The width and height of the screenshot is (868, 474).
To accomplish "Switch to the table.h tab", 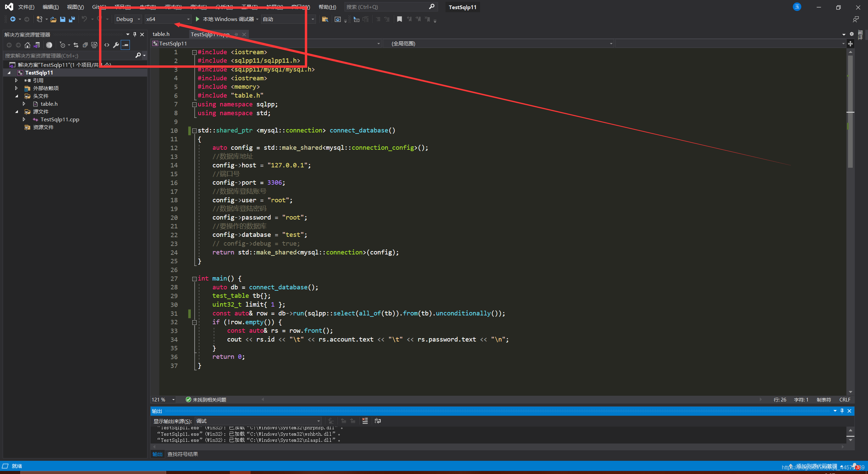I will click(x=161, y=34).
